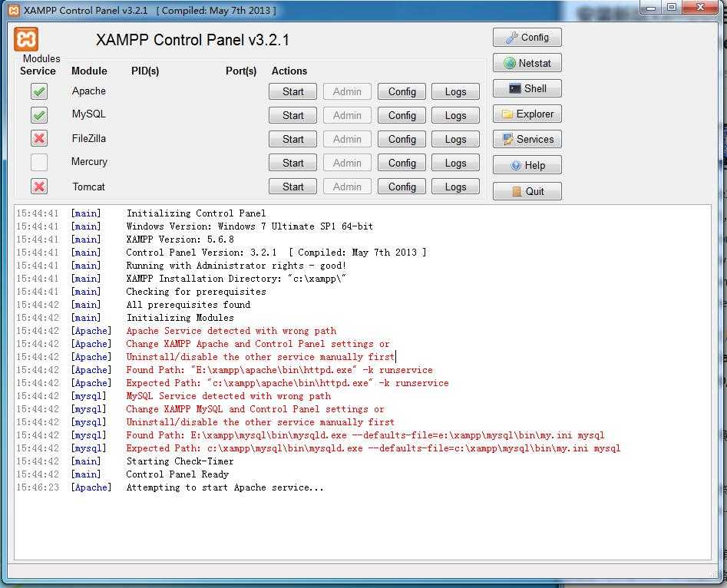Screen dimensions: 727x588
Task: Open the Mercury Config menu
Action: click(402, 164)
